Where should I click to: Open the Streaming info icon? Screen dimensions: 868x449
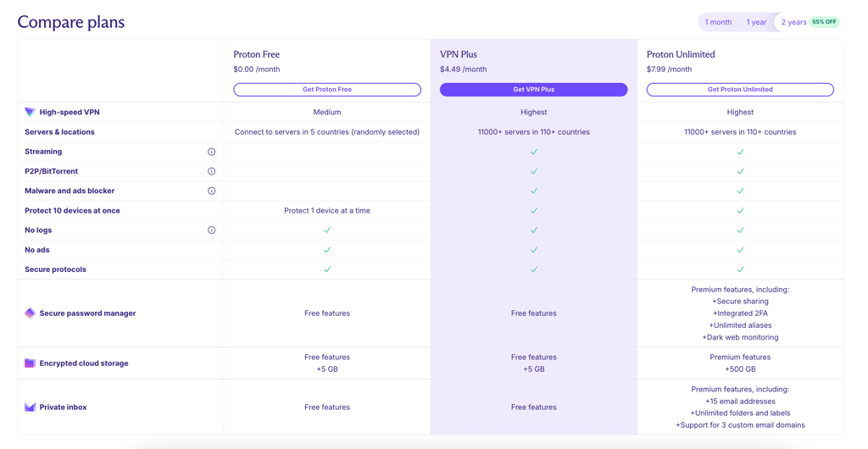211,152
